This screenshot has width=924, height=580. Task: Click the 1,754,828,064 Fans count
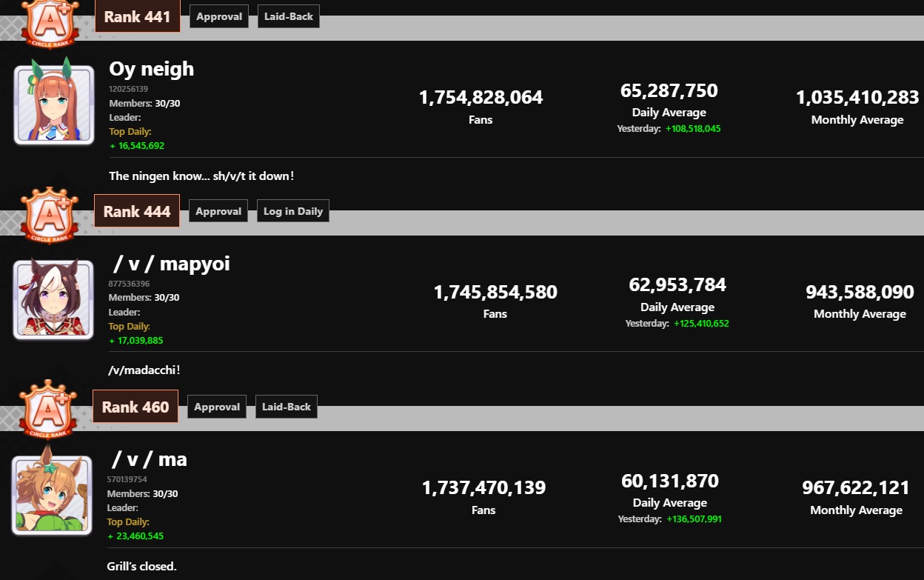click(x=481, y=97)
